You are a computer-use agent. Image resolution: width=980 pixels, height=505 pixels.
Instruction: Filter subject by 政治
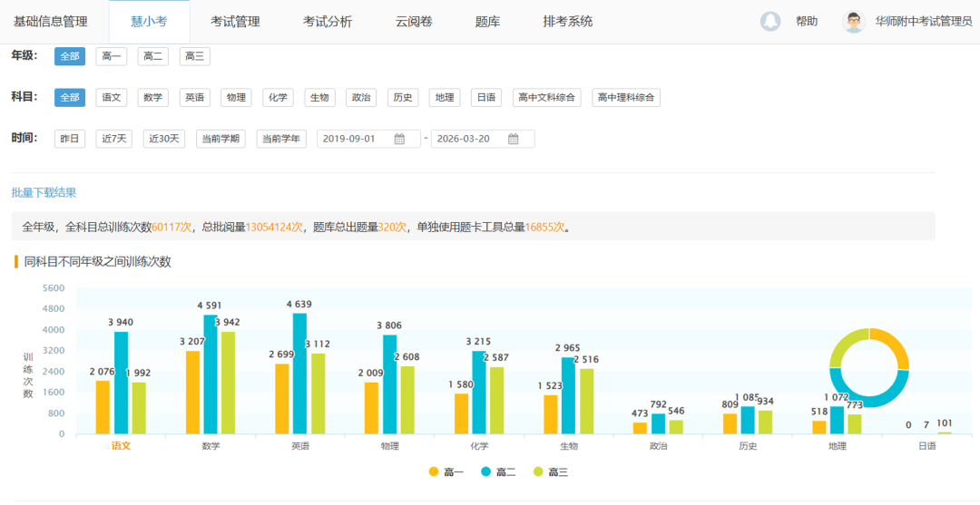tap(361, 97)
